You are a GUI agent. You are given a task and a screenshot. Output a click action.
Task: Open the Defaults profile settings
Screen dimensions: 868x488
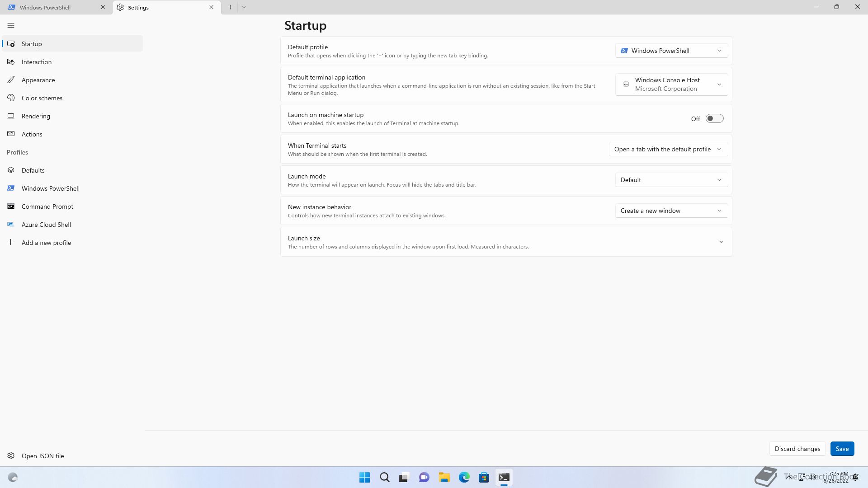[x=72, y=170]
